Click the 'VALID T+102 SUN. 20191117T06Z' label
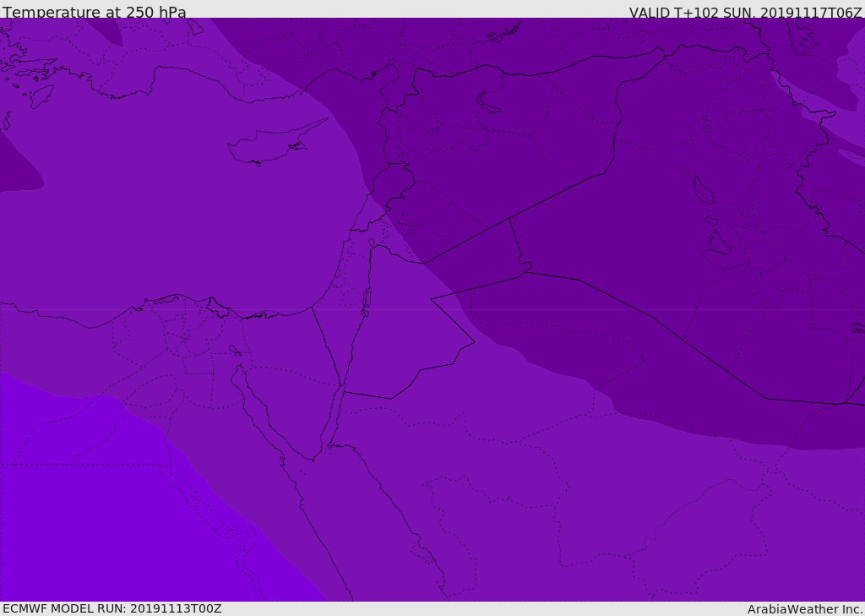 746,13
